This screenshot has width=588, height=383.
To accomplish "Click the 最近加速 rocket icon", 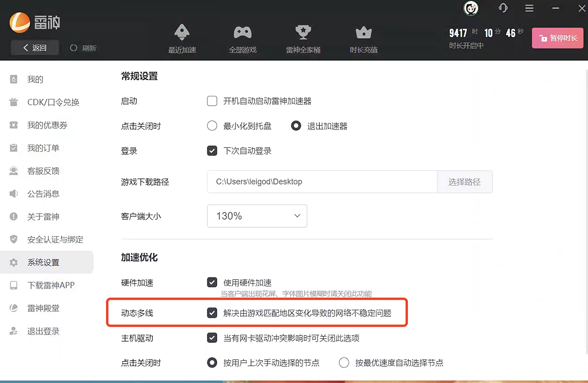I will [182, 32].
